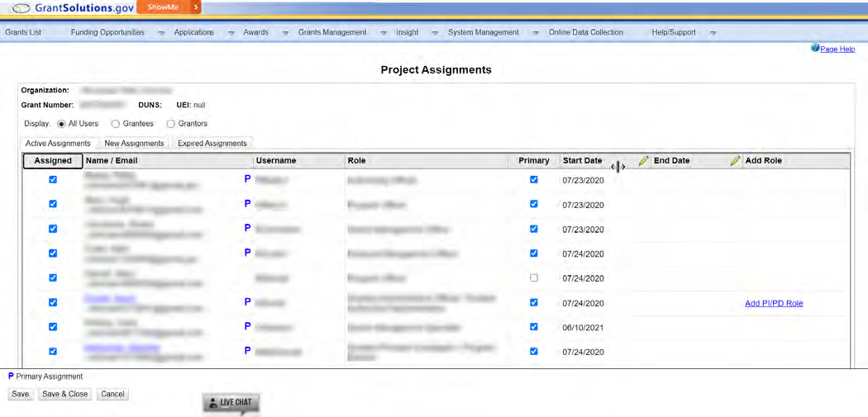This screenshot has width=868, height=417.
Task: Open Live Chat support icon
Action: click(x=231, y=403)
